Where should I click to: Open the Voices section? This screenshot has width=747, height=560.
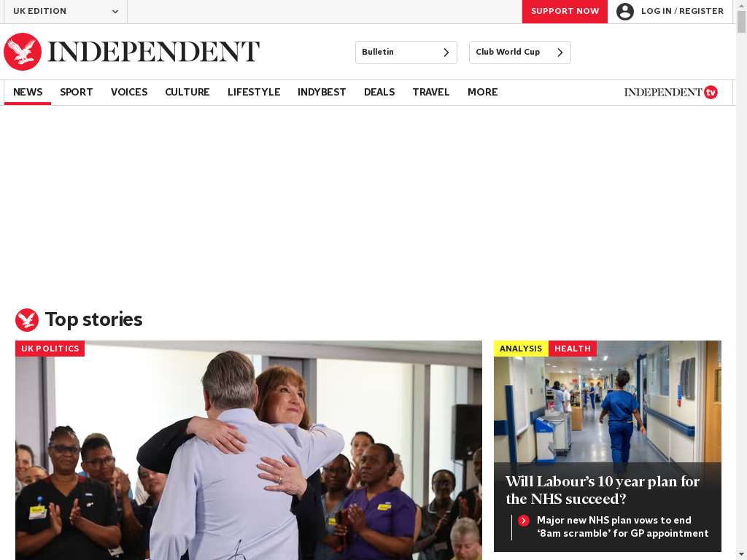point(129,92)
